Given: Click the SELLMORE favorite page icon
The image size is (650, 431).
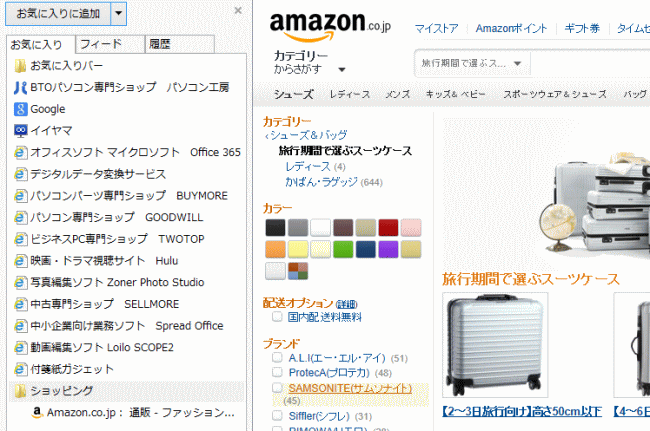Looking at the screenshot, I should click(20, 304).
